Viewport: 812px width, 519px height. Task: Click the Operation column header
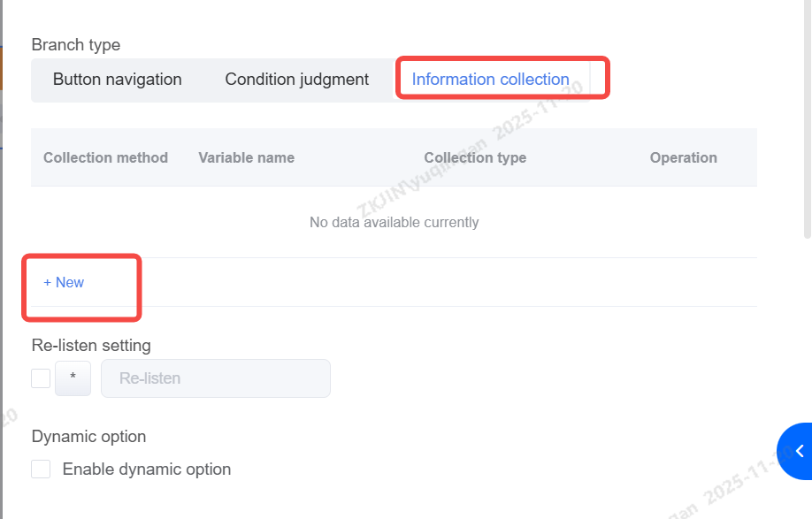click(683, 158)
